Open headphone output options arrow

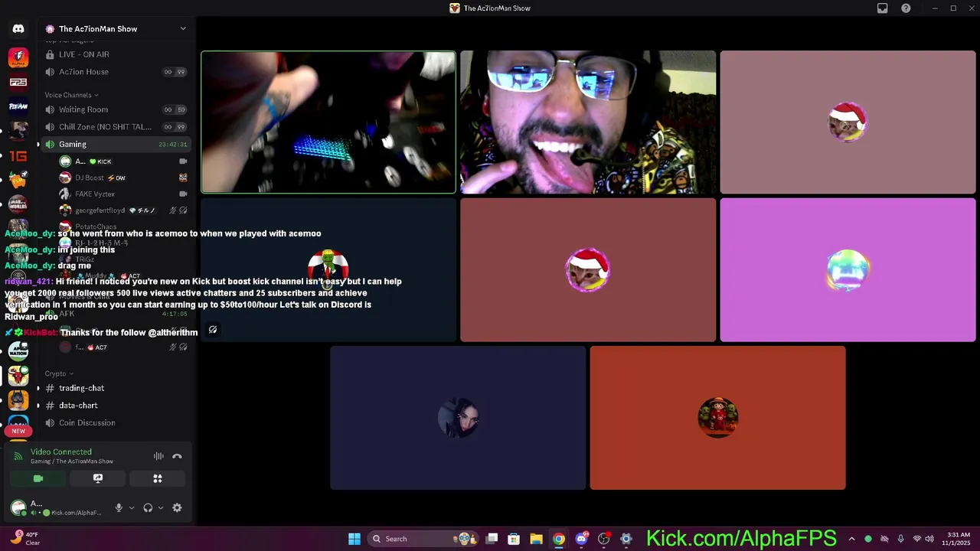[x=160, y=507]
